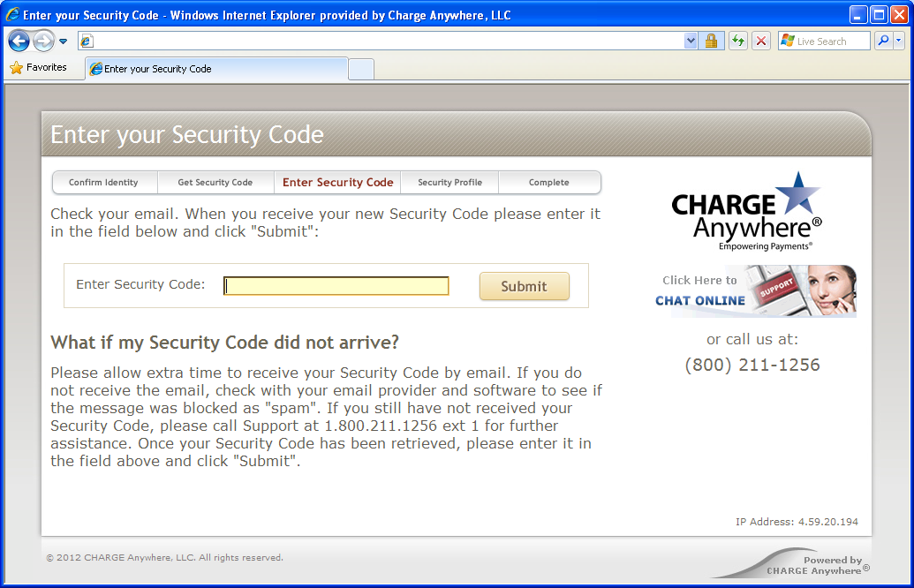Click the Charge Anywhere star logo
This screenshot has width=914, height=588.
(x=747, y=211)
